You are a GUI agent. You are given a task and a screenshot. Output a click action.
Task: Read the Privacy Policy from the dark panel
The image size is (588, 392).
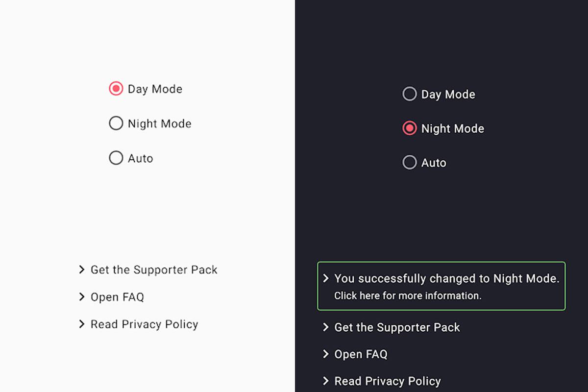coord(387,381)
